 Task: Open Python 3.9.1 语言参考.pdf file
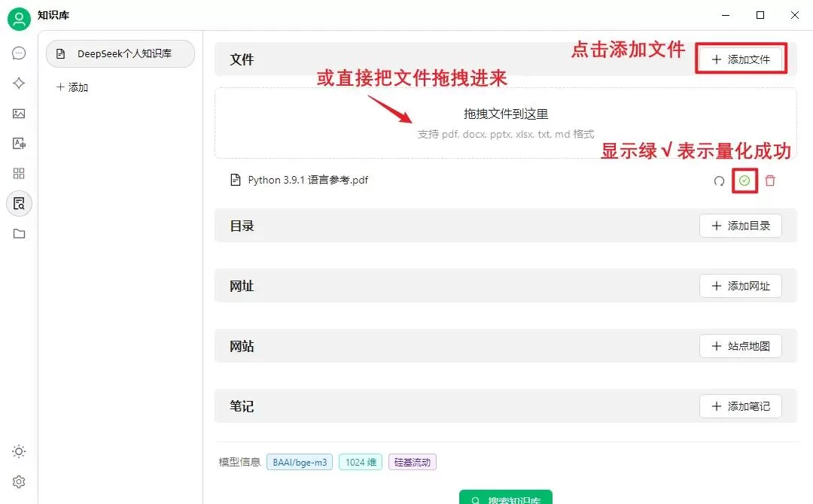pyautogui.click(x=308, y=181)
